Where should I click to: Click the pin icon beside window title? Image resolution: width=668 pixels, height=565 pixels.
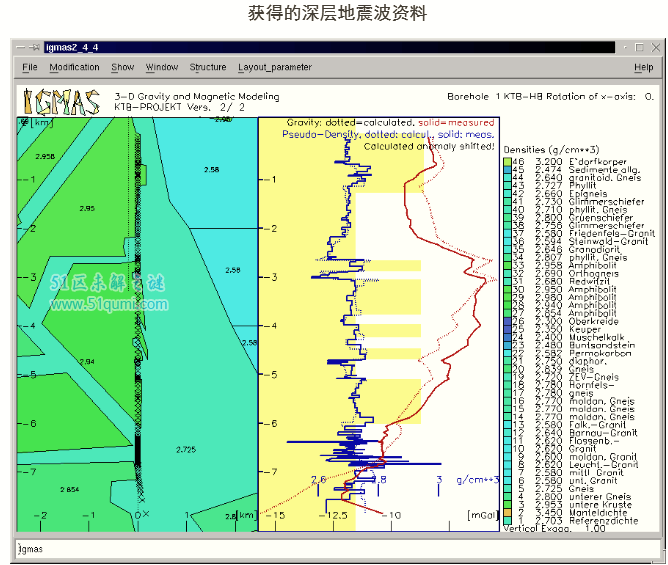pos(35,47)
